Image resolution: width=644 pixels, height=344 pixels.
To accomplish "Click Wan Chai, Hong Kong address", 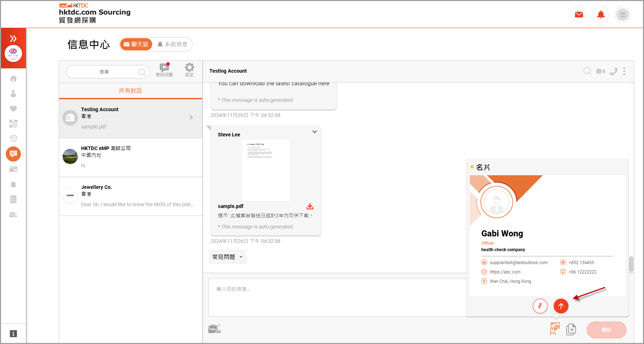I will coord(510,281).
